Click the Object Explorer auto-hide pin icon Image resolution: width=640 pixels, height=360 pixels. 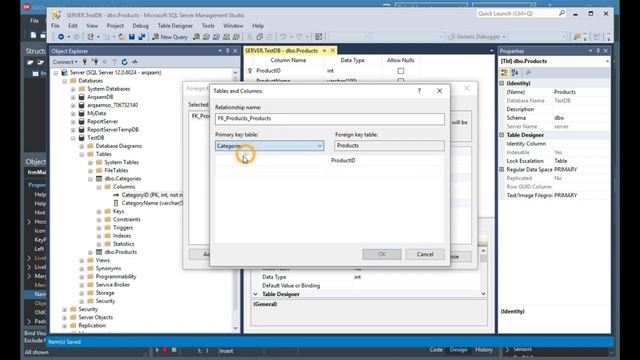[227, 51]
